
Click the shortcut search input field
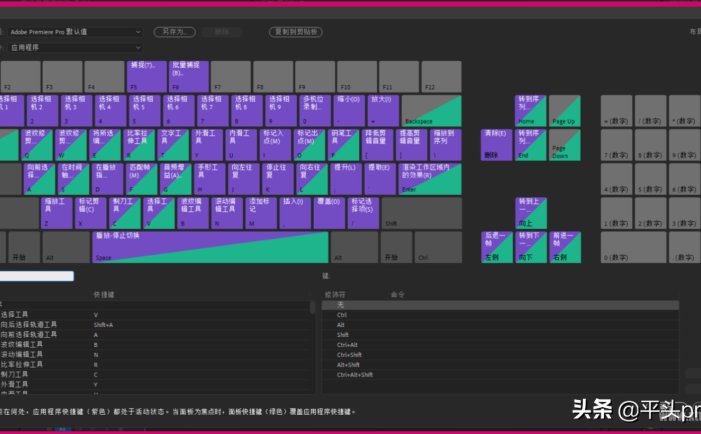tap(37, 276)
